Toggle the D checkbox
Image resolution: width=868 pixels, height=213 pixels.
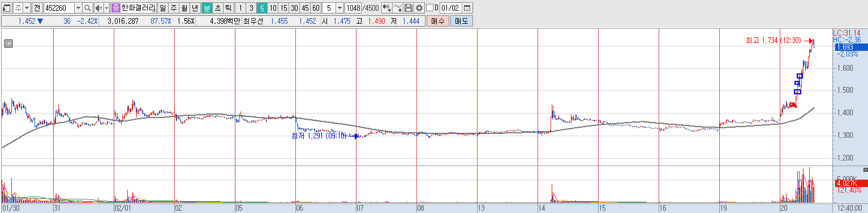coord(429,8)
